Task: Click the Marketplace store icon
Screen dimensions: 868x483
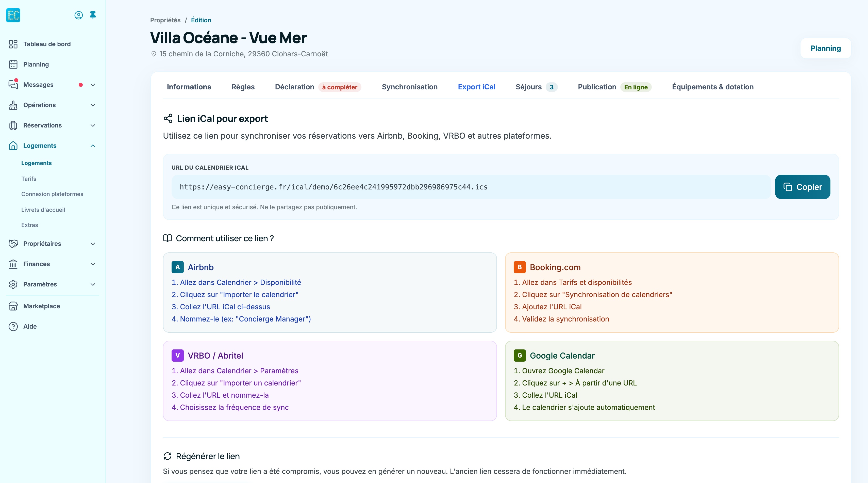Action: [13, 306]
